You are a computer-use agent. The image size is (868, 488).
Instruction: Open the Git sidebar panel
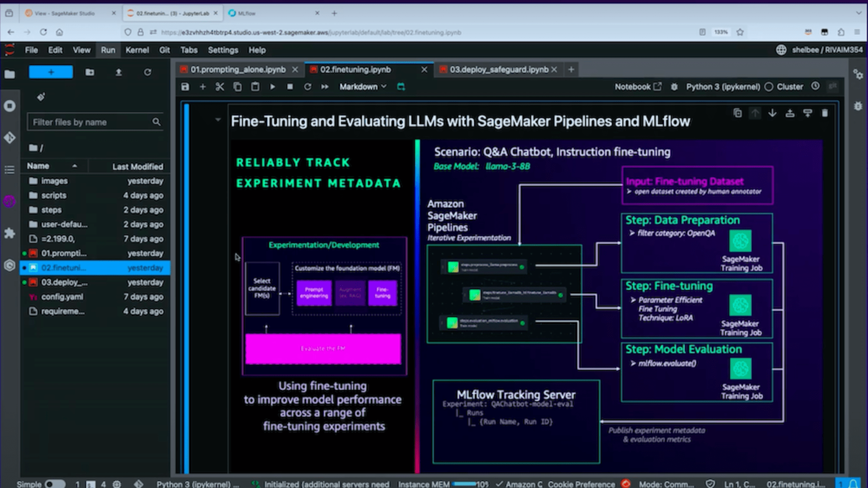pos(10,138)
